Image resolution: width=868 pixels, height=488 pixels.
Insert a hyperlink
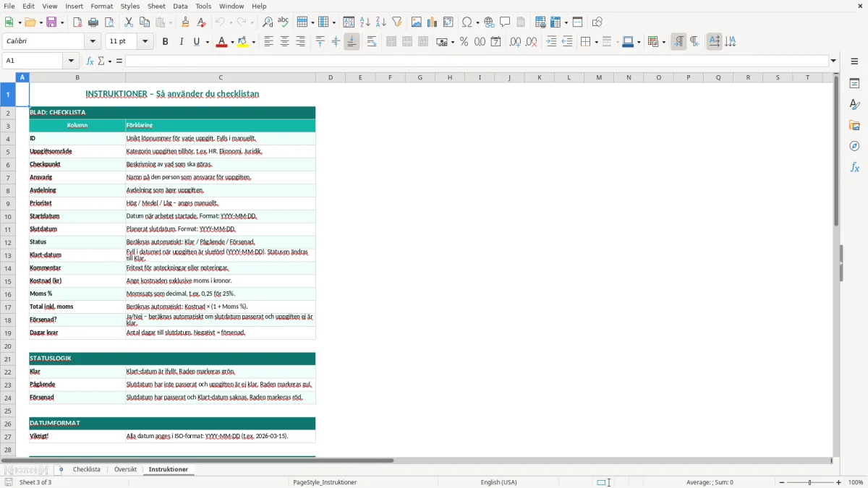point(489,22)
